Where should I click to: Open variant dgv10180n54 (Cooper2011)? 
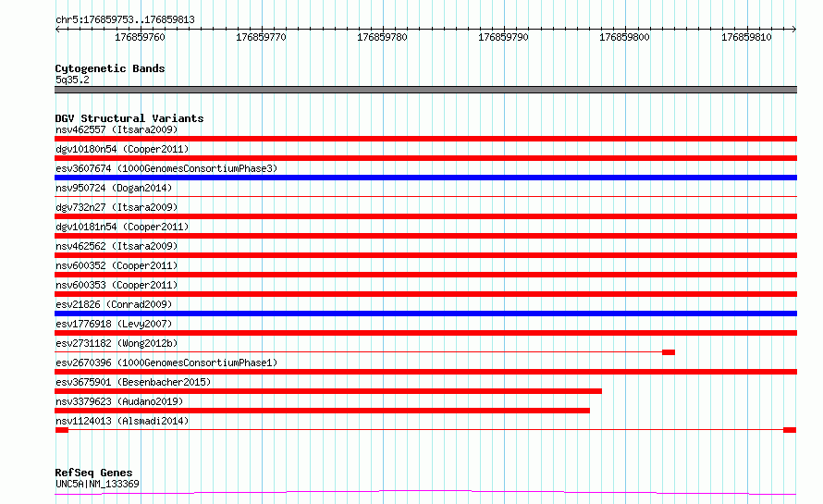122,149
